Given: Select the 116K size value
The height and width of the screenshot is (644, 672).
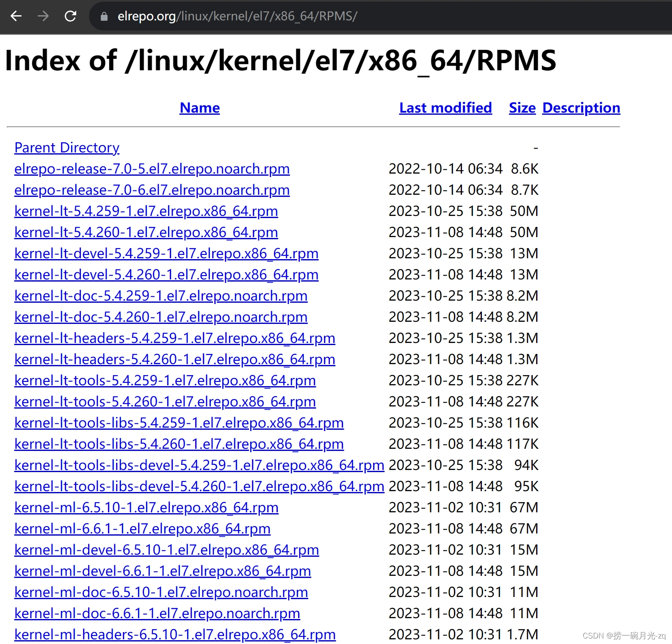Looking at the screenshot, I should (x=523, y=423).
